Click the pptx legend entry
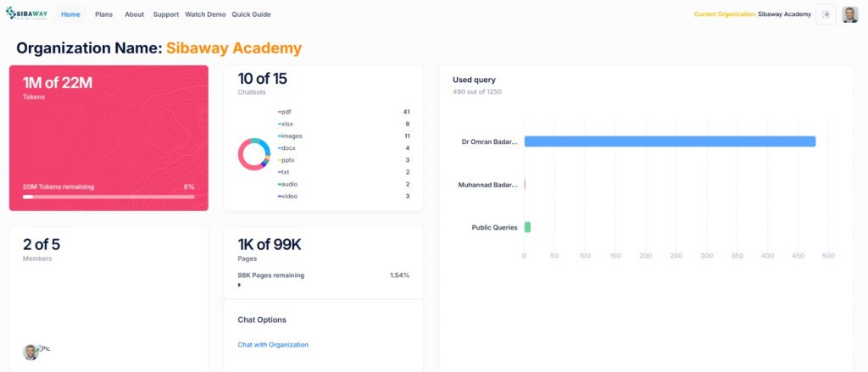The width and height of the screenshot is (868, 372). pos(287,160)
